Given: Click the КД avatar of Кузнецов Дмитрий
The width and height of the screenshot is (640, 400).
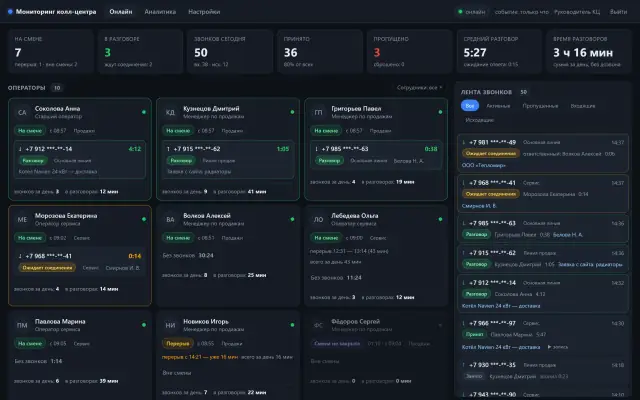Looking at the screenshot, I should 170,112.
